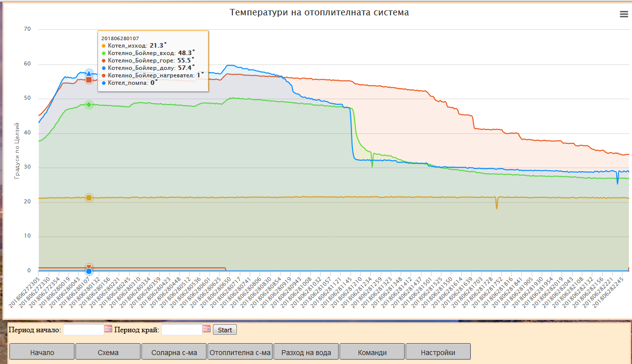
Task: Open calendar picker for Период начало
Action: click(108, 329)
